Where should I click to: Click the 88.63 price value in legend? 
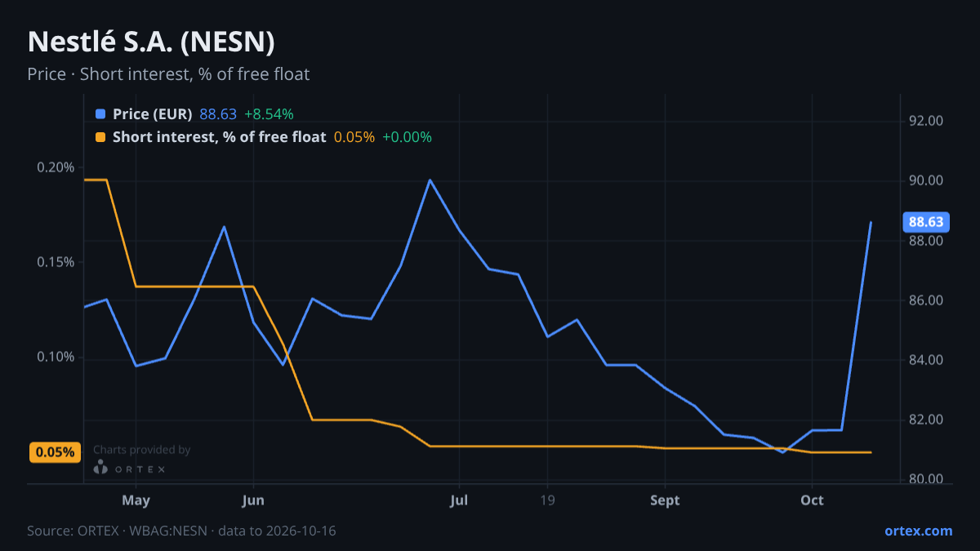218,114
